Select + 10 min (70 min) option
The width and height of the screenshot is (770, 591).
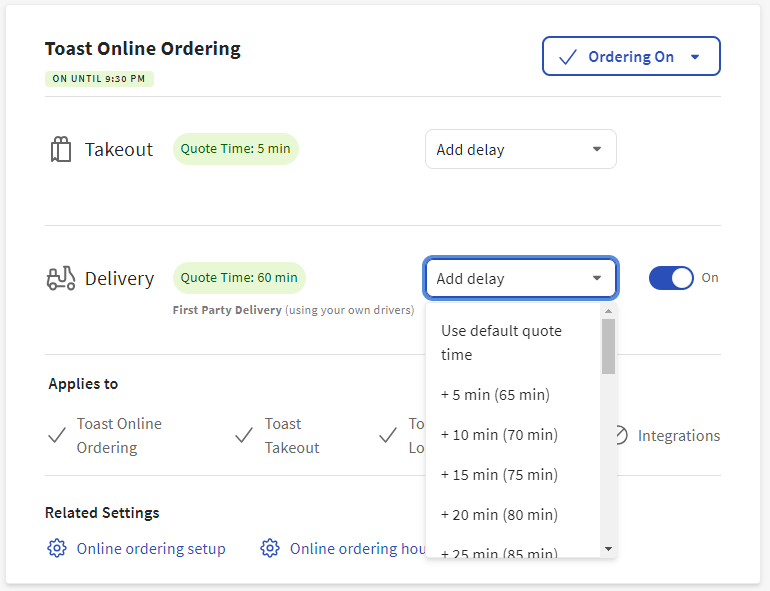click(x=499, y=435)
